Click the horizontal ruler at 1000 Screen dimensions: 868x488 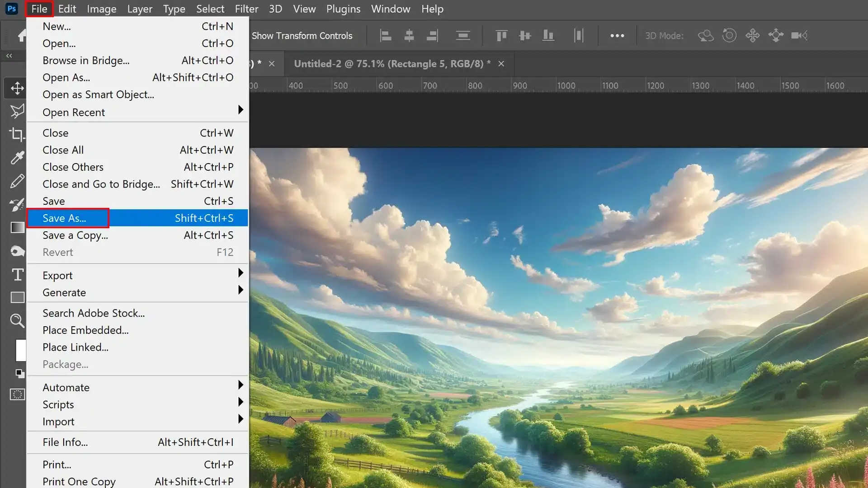click(x=565, y=85)
